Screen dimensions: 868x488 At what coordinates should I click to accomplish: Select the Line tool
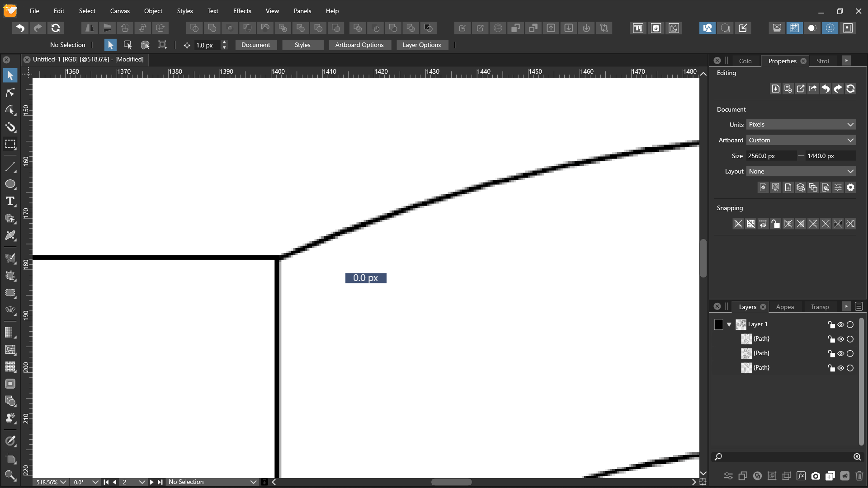point(10,167)
